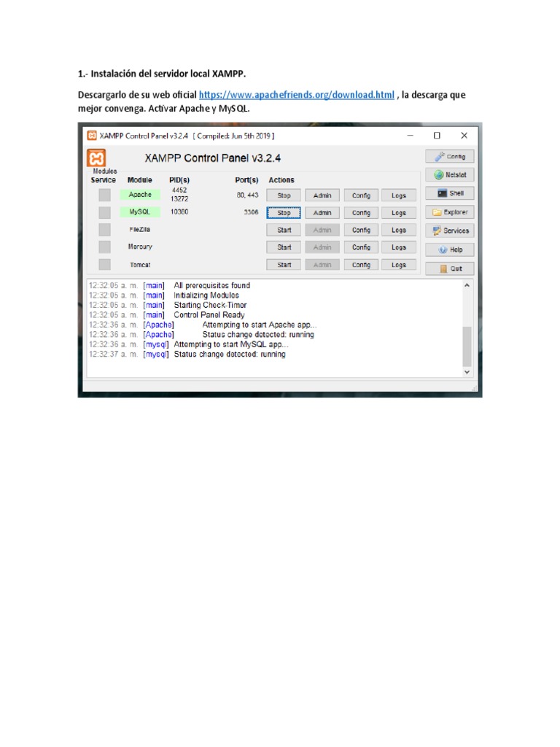This screenshot has width=560, height=747.
Task: Launch the Shell from the sidebar
Action: (x=449, y=193)
